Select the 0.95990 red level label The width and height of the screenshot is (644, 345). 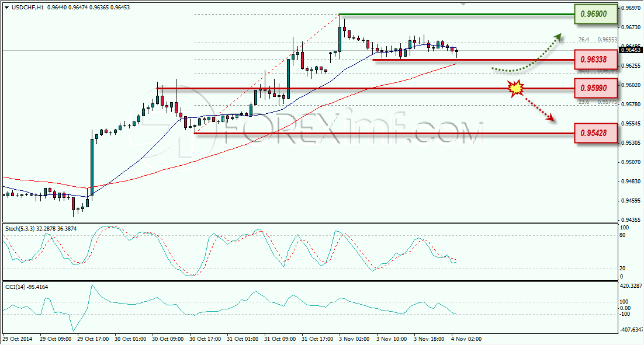point(596,88)
